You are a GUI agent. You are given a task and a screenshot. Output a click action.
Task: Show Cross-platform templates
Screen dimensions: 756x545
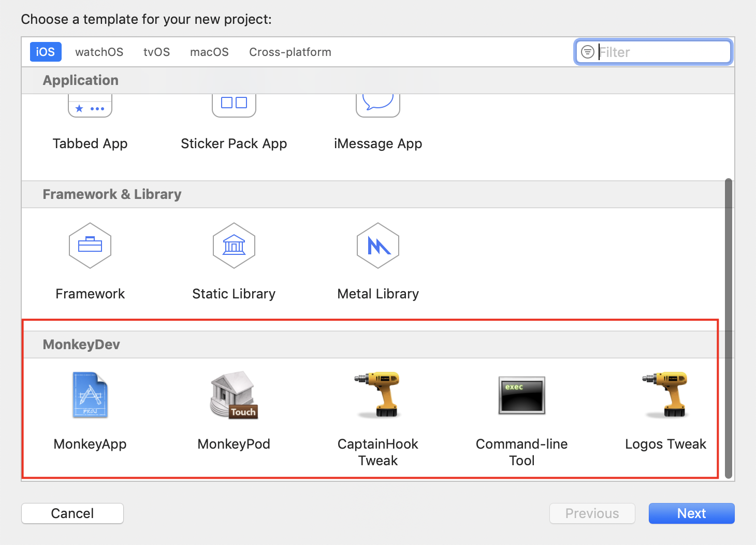click(x=290, y=52)
